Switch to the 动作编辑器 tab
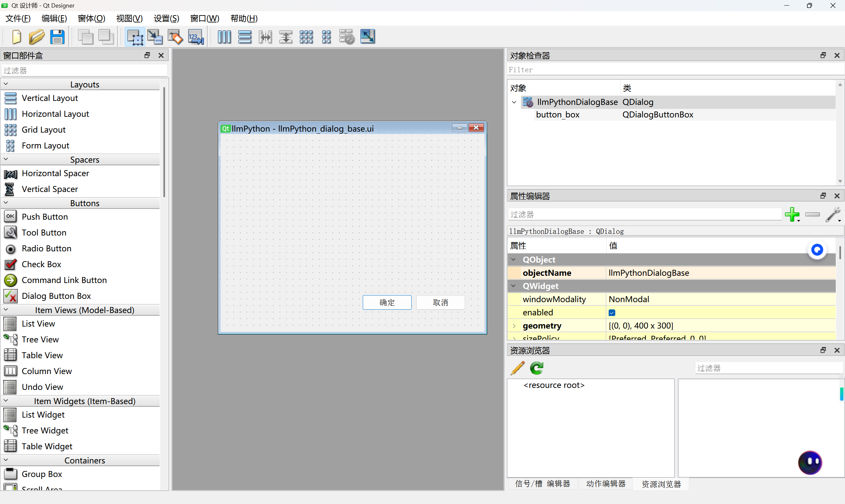This screenshot has height=504, width=845. [605, 484]
